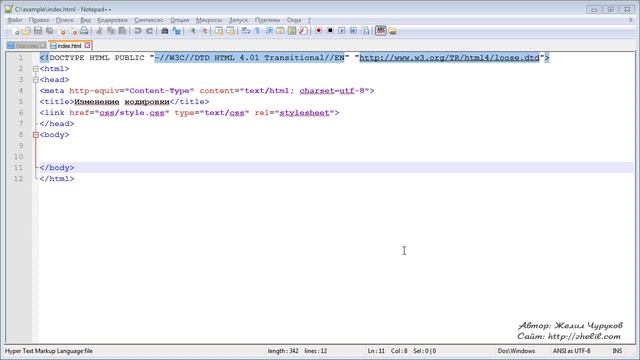Collapse the <head> fold marker
The image size is (640, 360).
pos(36,80)
